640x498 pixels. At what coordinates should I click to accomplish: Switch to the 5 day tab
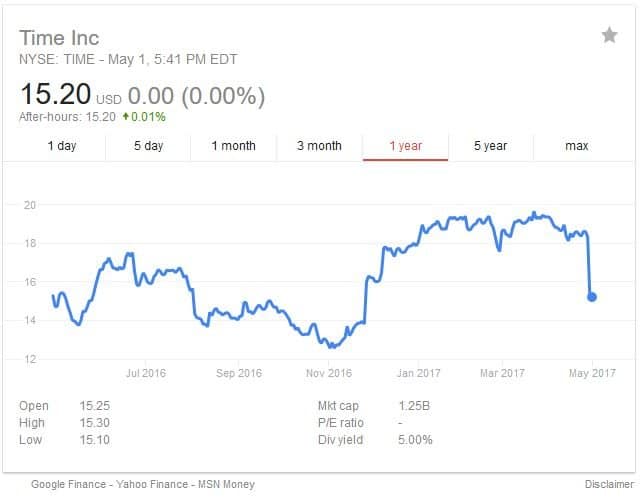click(x=149, y=146)
